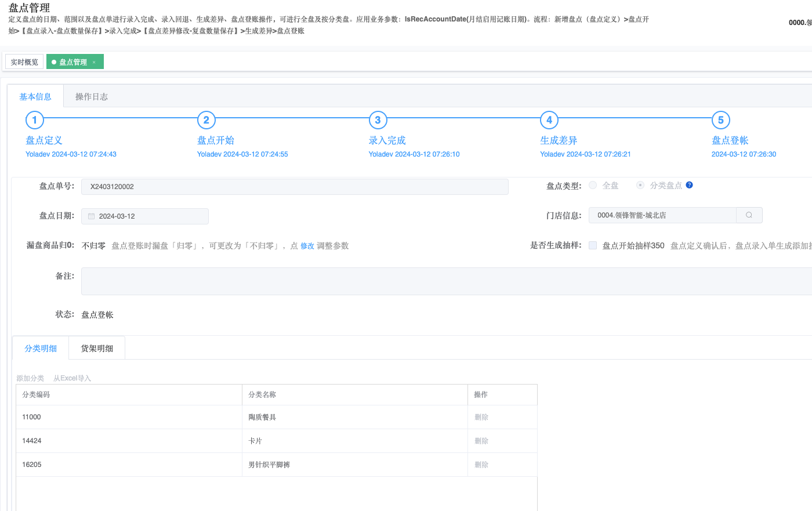Select the 分类盘点 radio button

point(640,185)
